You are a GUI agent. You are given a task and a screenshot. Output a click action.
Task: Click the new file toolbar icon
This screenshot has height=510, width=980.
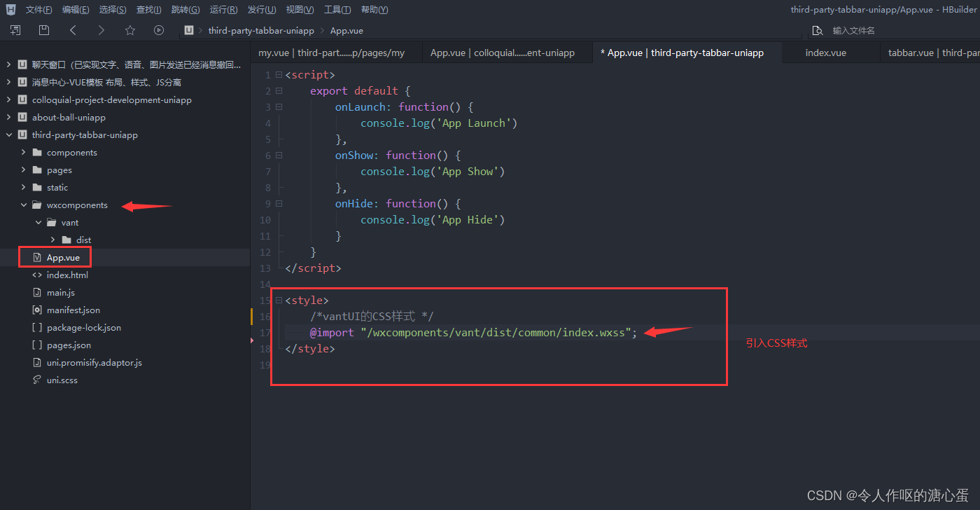coord(15,30)
